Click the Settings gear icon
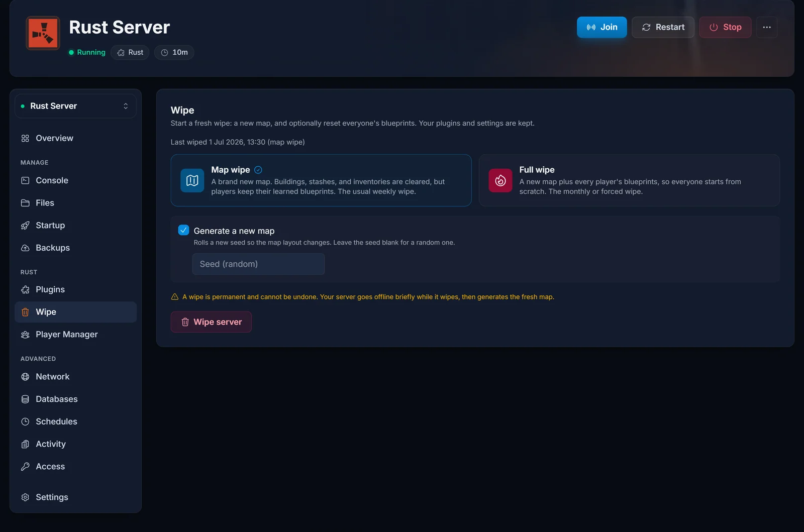Screen dimensions: 804x532 coord(25,497)
